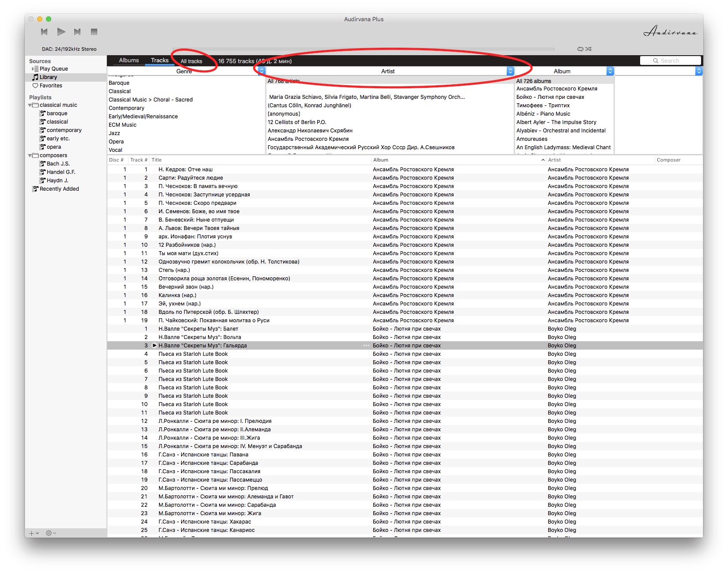The height and width of the screenshot is (573, 728).
Task: Collapse the classical music playlist folder
Action: [30, 105]
